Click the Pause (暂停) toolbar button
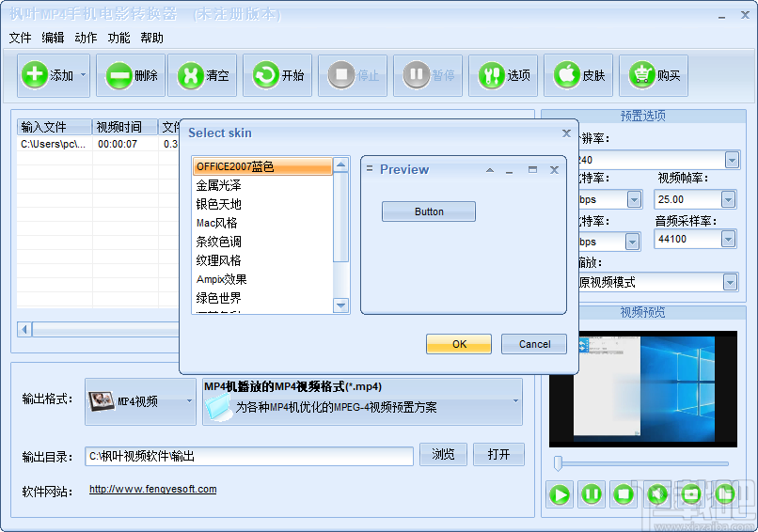The height and width of the screenshot is (532, 758). click(428, 75)
